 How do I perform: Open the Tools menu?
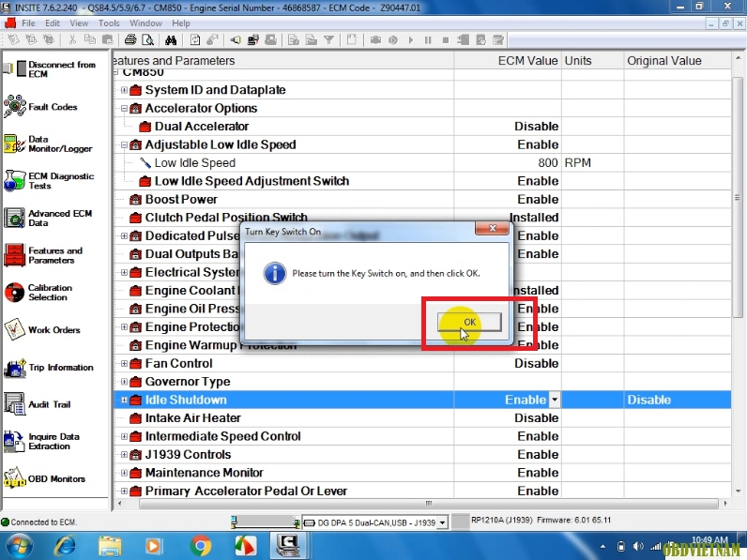[109, 23]
